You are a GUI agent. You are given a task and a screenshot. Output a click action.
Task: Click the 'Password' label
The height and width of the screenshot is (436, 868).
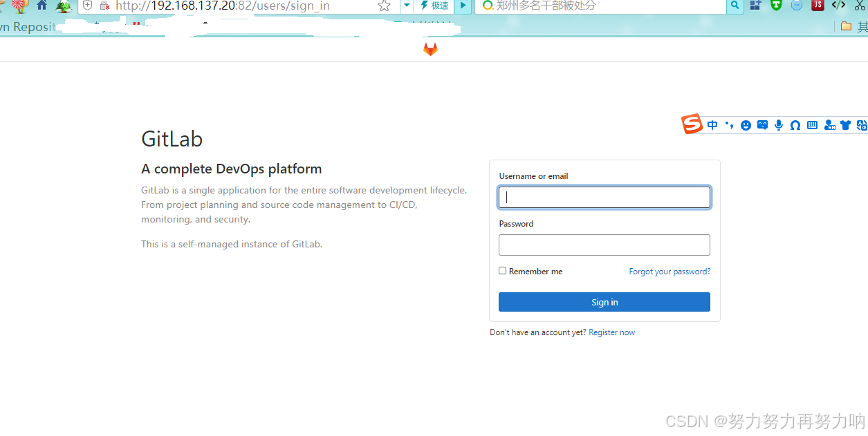click(516, 224)
